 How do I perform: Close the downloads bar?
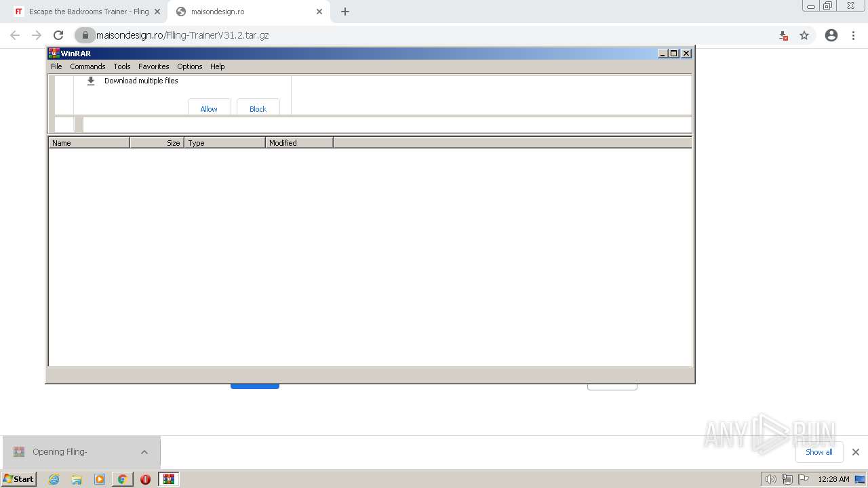(x=856, y=452)
